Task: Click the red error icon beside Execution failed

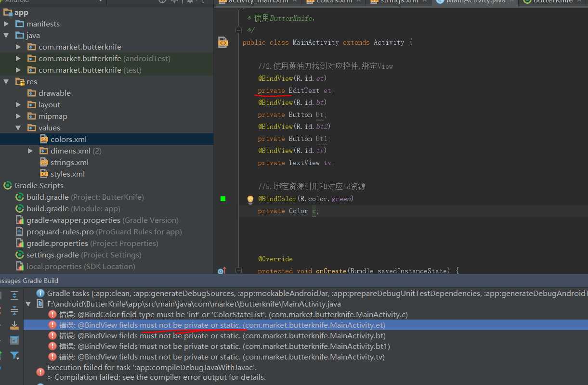Action: [x=40, y=372]
